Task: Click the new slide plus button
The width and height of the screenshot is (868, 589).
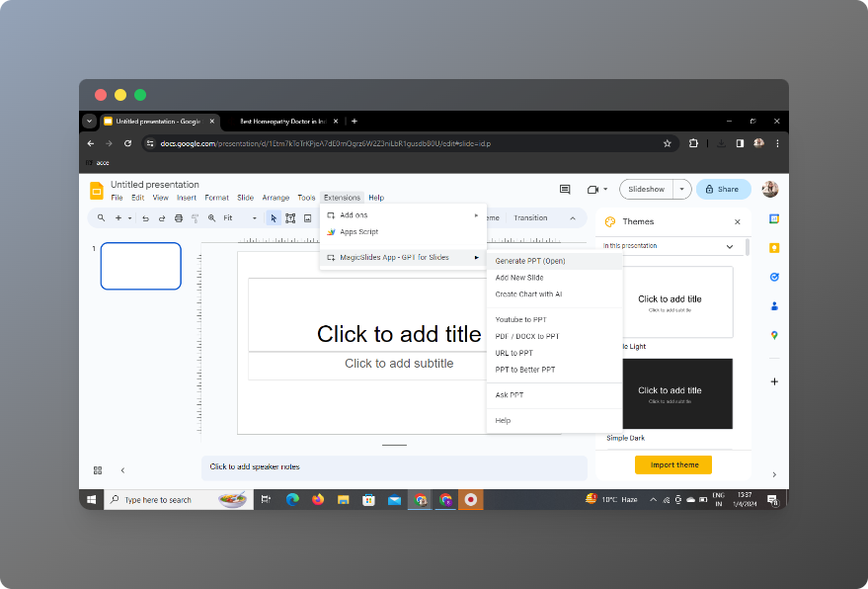Action: click(x=118, y=218)
